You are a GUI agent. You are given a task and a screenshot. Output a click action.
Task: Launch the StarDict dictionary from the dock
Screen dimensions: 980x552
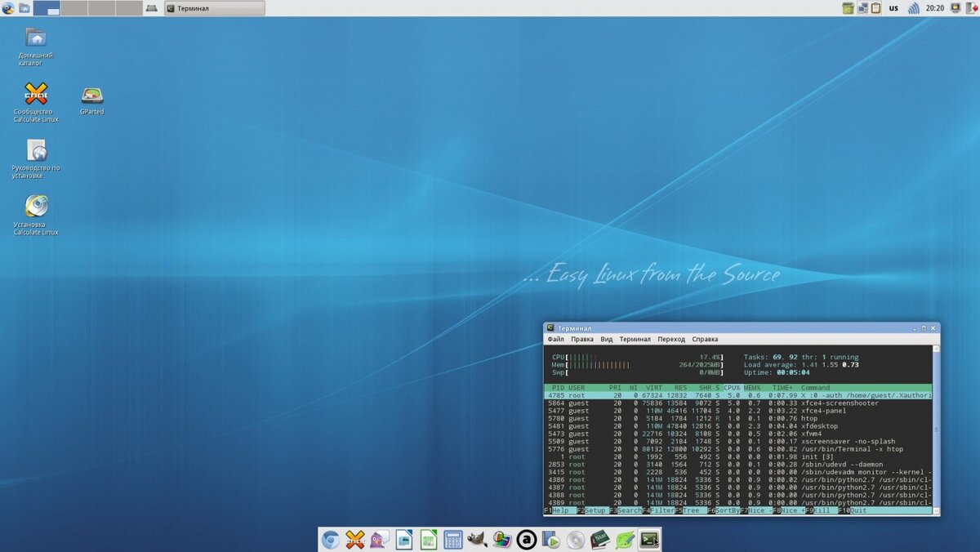point(598,540)
